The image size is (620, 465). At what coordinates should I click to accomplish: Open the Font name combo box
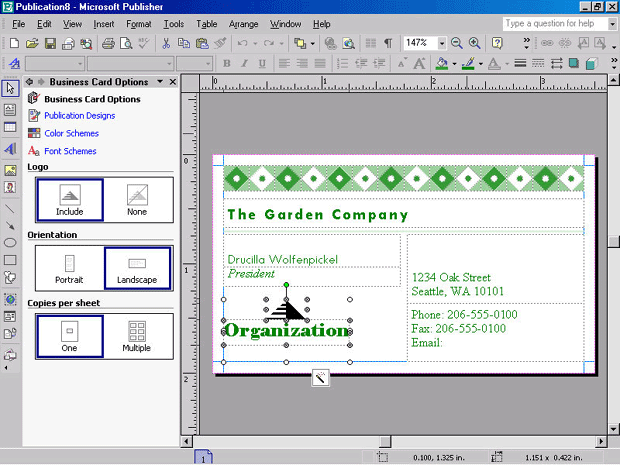pos(130,63)
